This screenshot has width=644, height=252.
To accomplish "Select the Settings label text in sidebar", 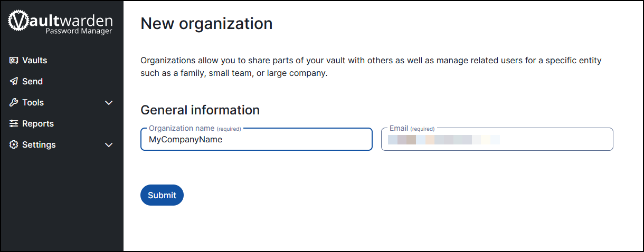I will tap(39, 145).
